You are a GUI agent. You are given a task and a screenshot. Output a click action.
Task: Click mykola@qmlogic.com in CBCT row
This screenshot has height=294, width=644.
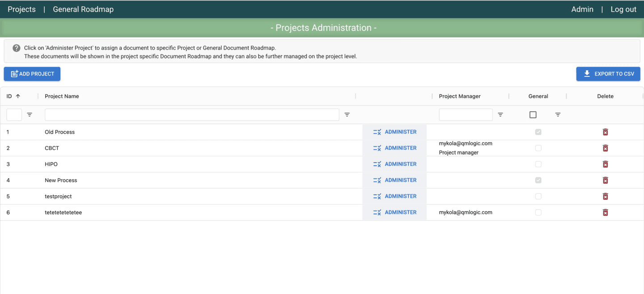coord(466,143)
